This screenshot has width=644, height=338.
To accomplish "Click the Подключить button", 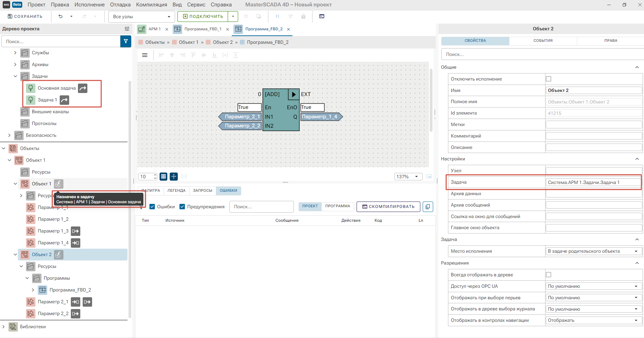I will (x=203, y=17).
